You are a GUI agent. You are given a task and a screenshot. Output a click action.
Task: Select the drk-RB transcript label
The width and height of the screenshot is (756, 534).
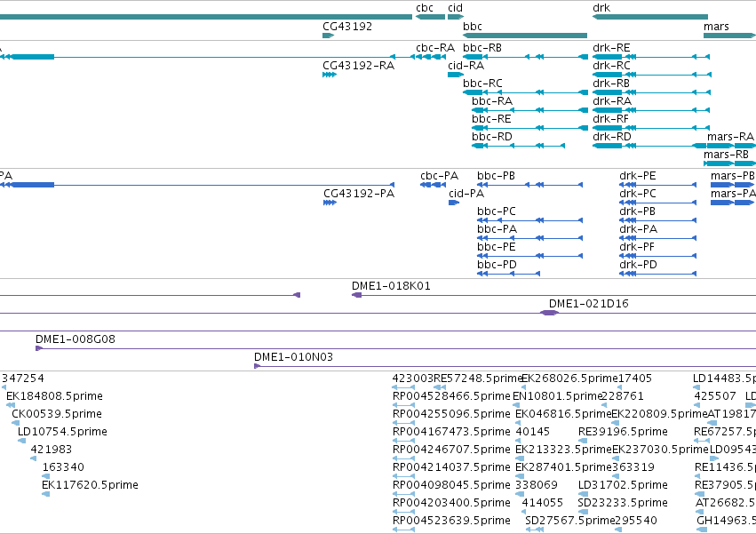611,84
